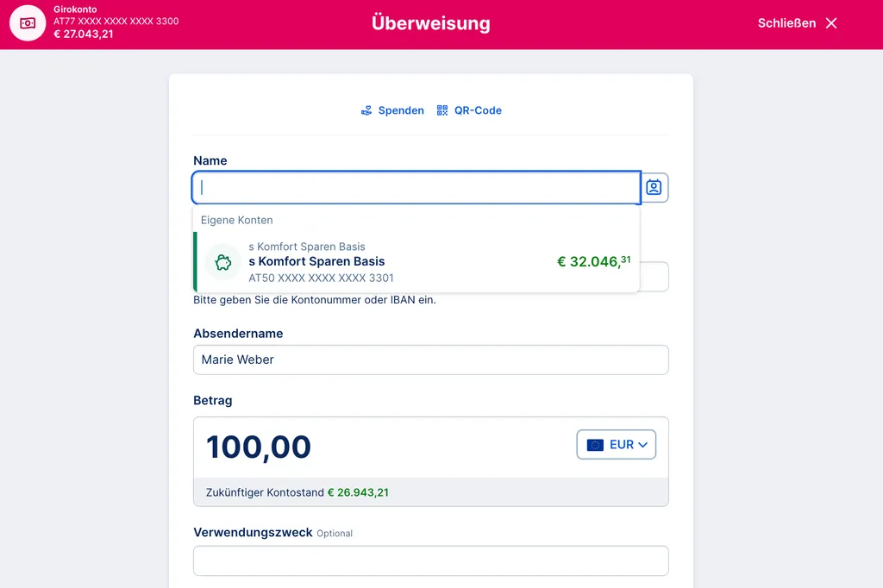Click the heart-in-hand Spenden icon

pyautogui.click(x=366, y=110)
